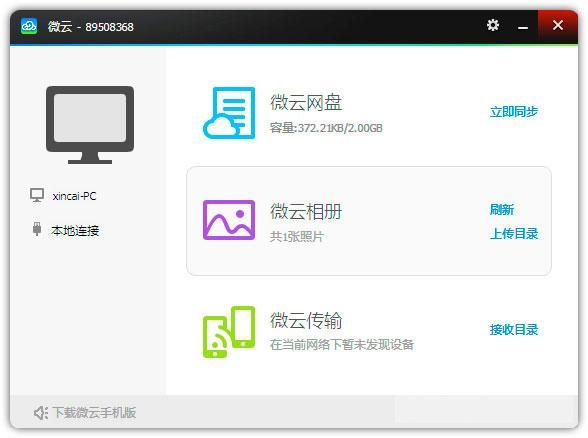588x438 pixels.
Task: Click the 下载微云手机版 link
Action: coord(94,412)
